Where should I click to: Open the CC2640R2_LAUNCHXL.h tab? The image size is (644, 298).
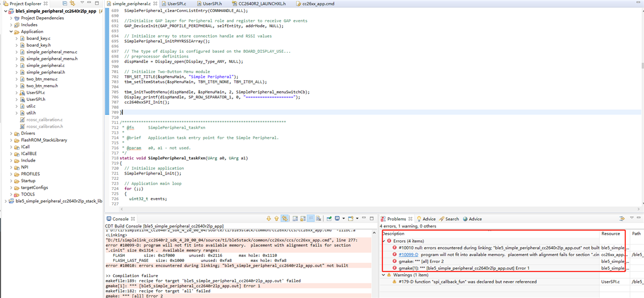click(258, 4)
